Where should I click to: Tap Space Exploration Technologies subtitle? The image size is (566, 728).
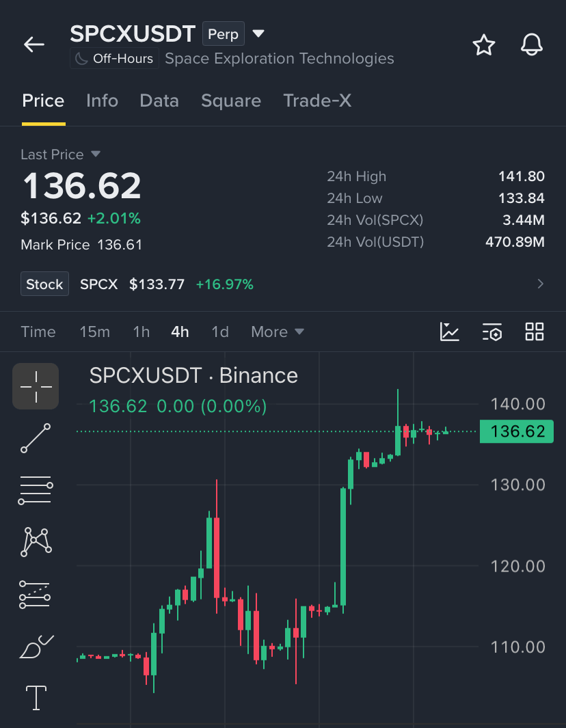tap(280, 59)
